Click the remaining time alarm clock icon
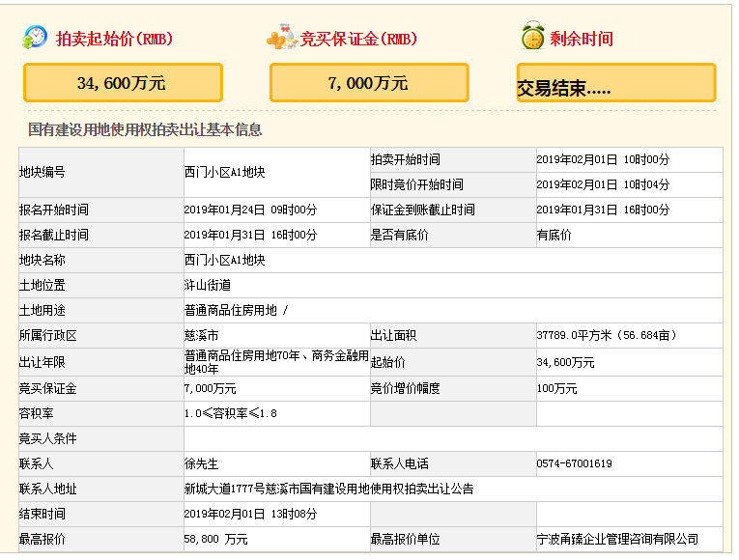The image size is (739, 560). [x=532, y=38]
